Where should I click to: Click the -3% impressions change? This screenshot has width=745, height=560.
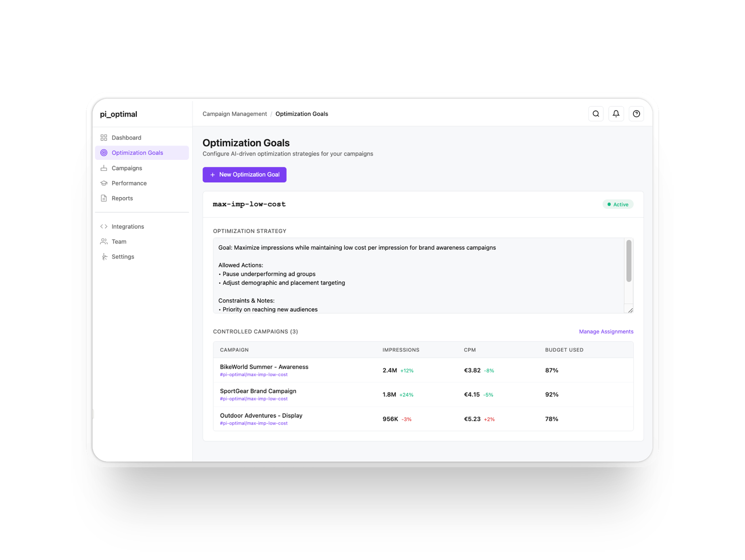tap(406, 420)
